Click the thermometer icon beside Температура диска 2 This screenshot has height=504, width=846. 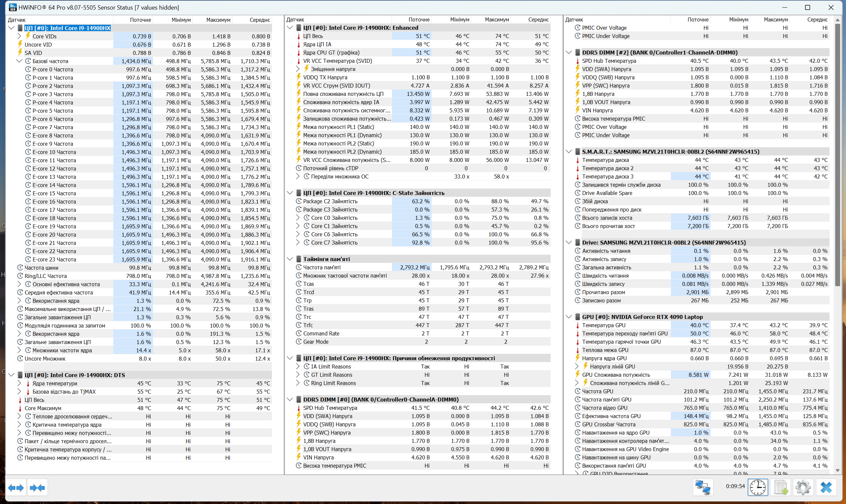point(577,168)
